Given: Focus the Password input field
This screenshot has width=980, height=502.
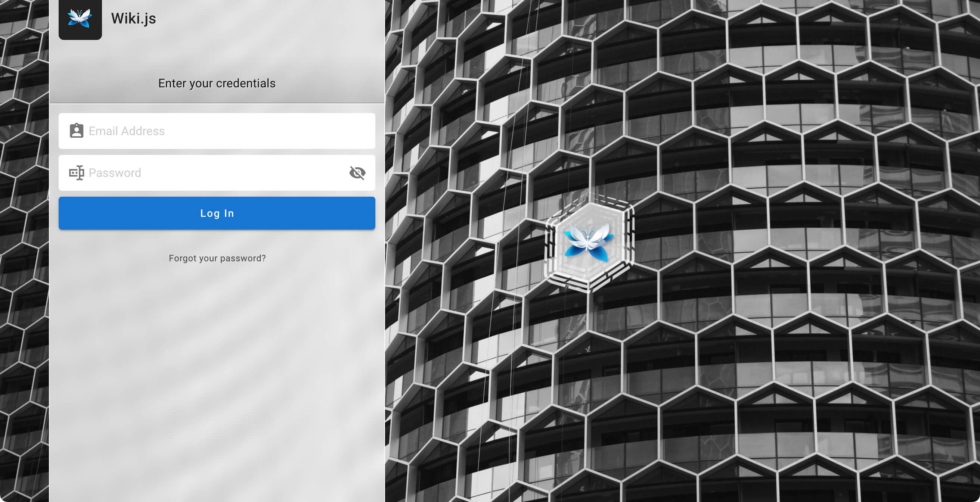Looking at the screenshot, I should 217,173.
